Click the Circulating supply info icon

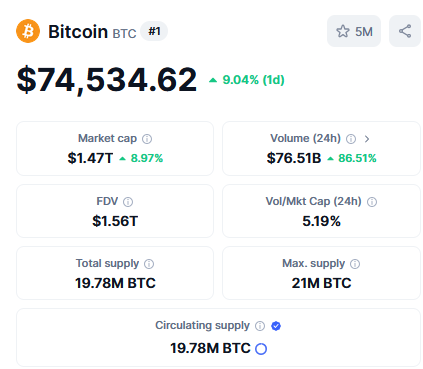pos(260,326)
